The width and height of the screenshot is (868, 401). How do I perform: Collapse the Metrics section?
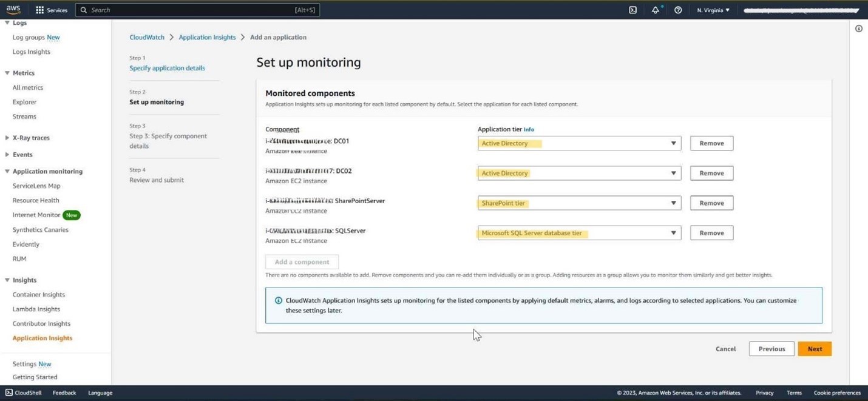tap(7, 73)
